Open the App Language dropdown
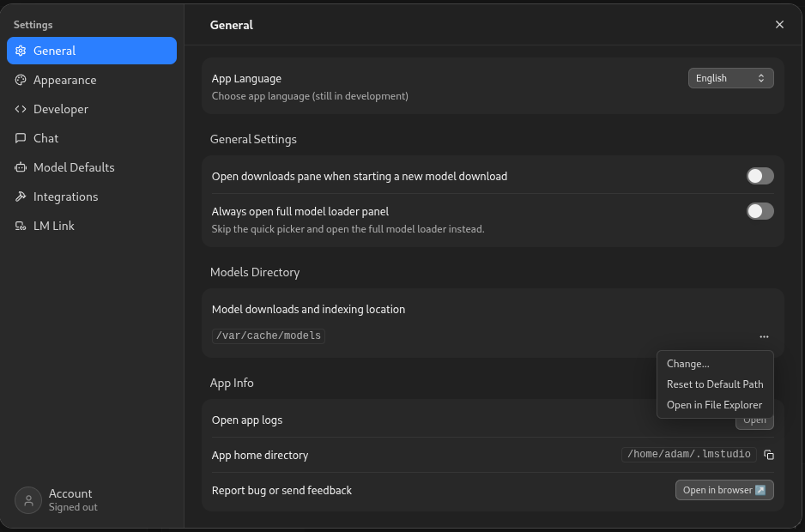 (x=730, y=78)
